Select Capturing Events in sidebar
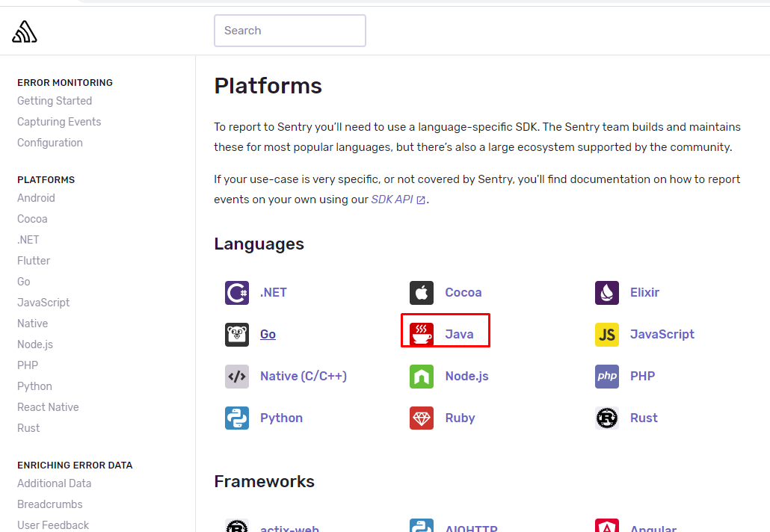770x532 pixels. [59, 122]
